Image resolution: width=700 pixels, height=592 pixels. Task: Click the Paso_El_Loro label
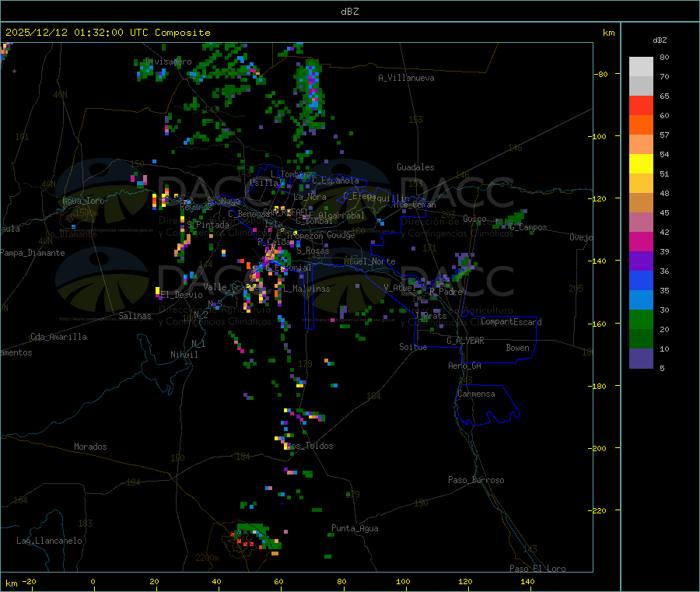pyautogui.click(x=538, y=569)
